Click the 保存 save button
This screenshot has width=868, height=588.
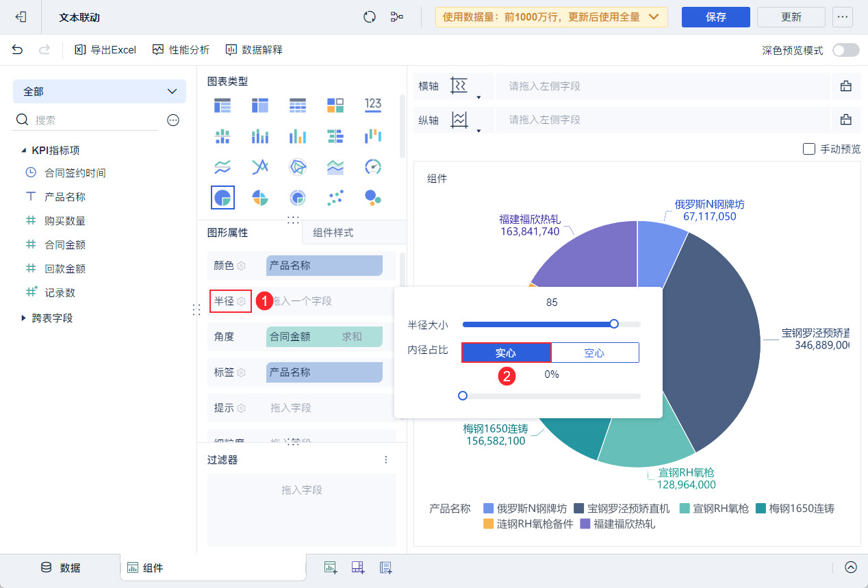coord(716,17)
